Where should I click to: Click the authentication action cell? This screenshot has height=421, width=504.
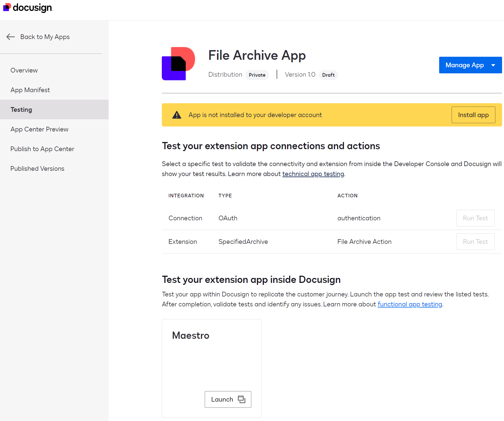coord(359,218)
